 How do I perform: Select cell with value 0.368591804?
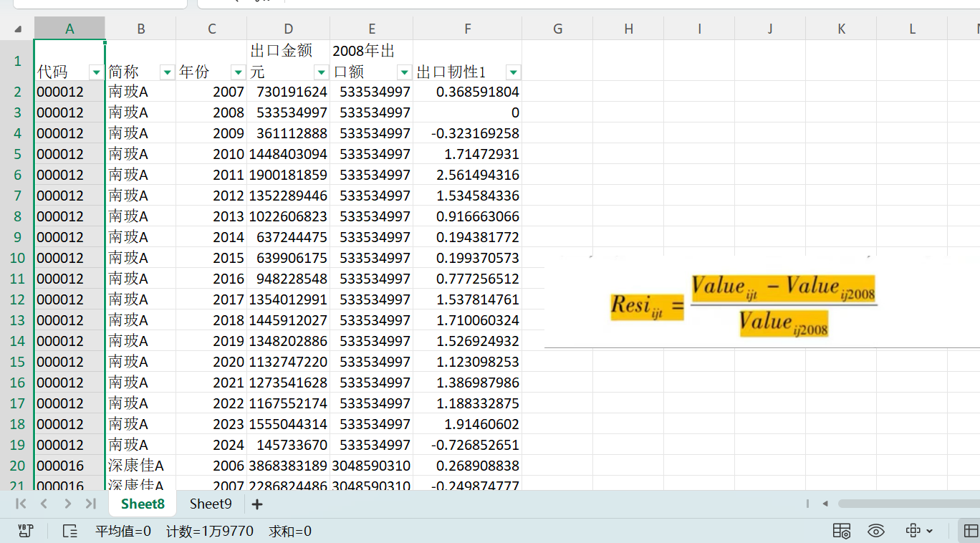(467, 92)
